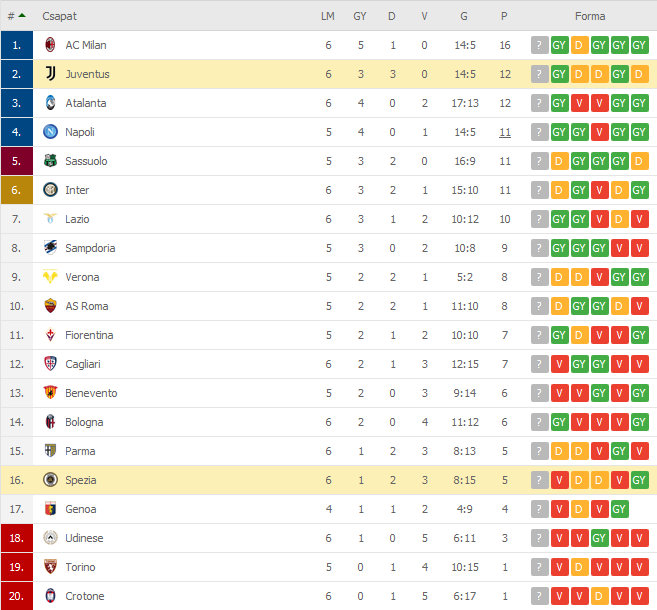This screenshot has width=657, height=610.
Task: Click the Atalanta team badge
Action: pyautogui.click(x=50, y=103)
